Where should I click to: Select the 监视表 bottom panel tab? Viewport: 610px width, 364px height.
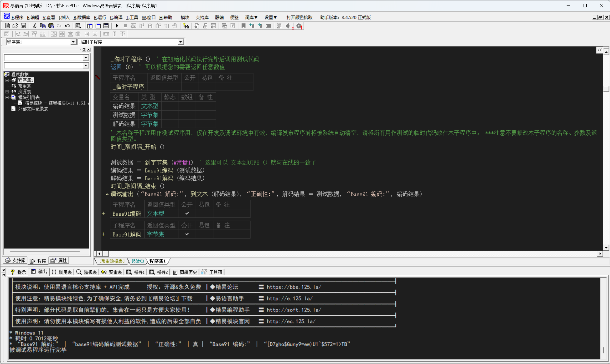(x=87, y=272)
